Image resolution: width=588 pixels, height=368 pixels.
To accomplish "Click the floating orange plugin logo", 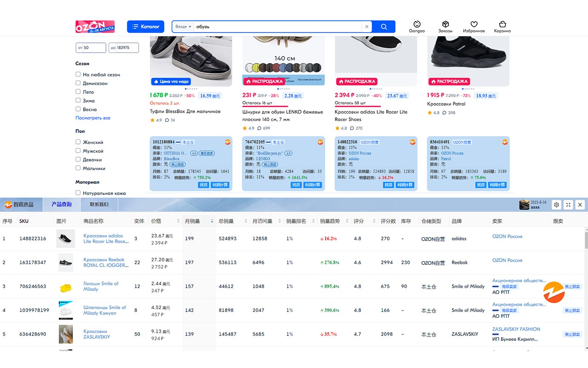I will (554, 292).
